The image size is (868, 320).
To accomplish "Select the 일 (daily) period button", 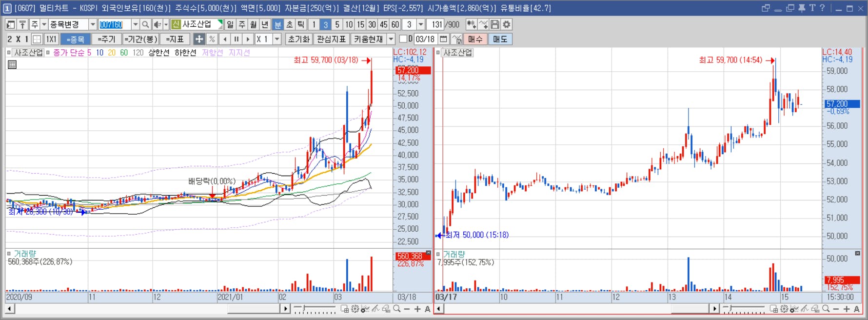I will 230,24.
